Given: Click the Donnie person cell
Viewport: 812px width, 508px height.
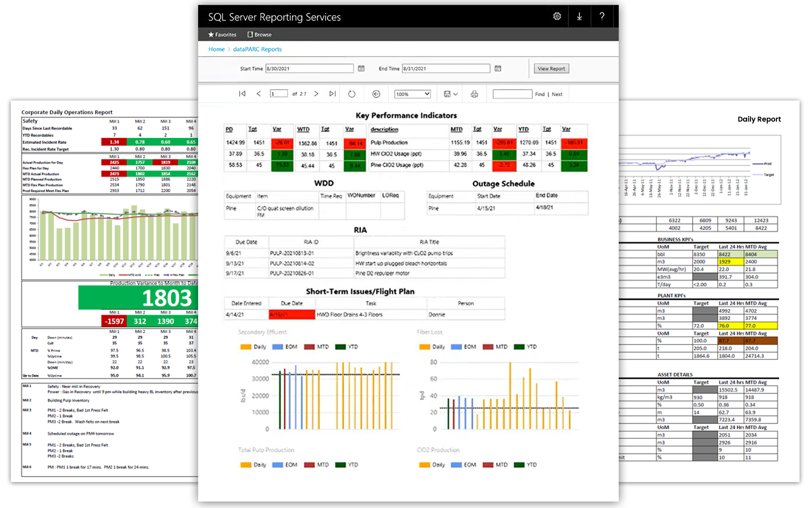Looking at the screenshot, I should click(437, 315).
